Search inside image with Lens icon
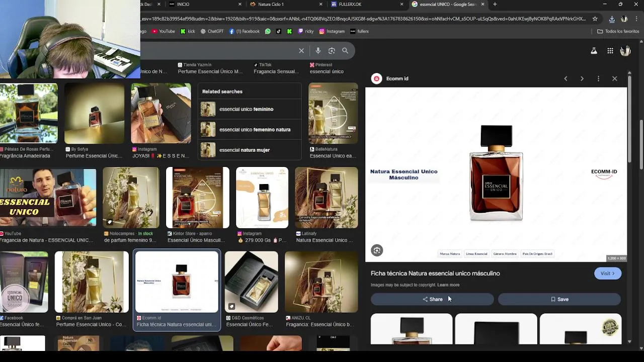644x362 pixels. (x=377, y=250)
